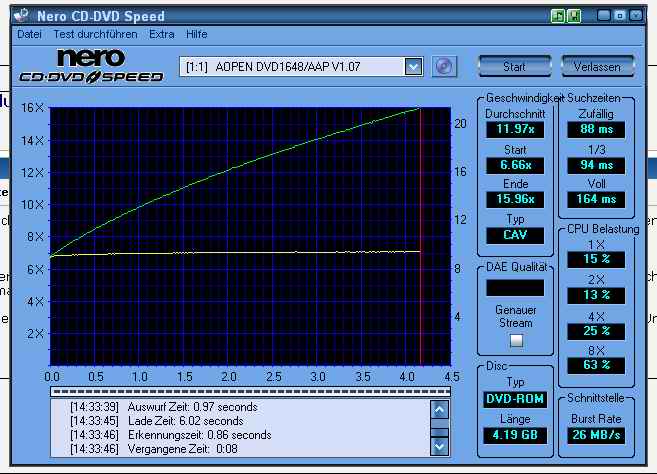Click the 2X CPU load 13 %
657x474 pixels.
tap(596, 295)
